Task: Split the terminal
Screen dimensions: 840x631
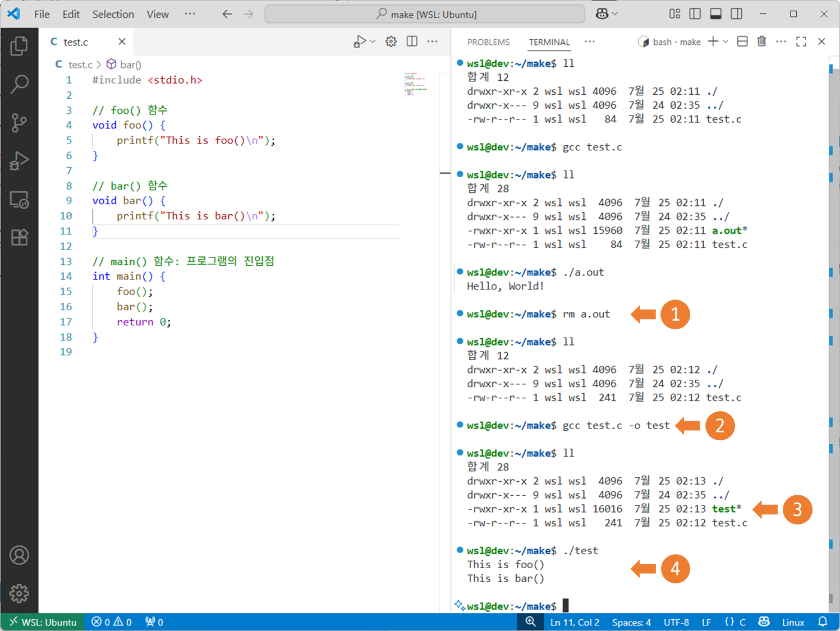Action: (742, 42)
